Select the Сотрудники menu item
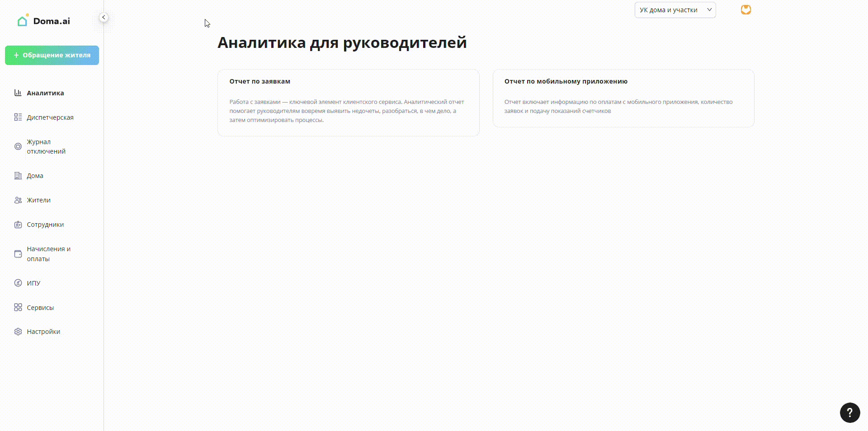Screen dimensions: 868x431 45,225
